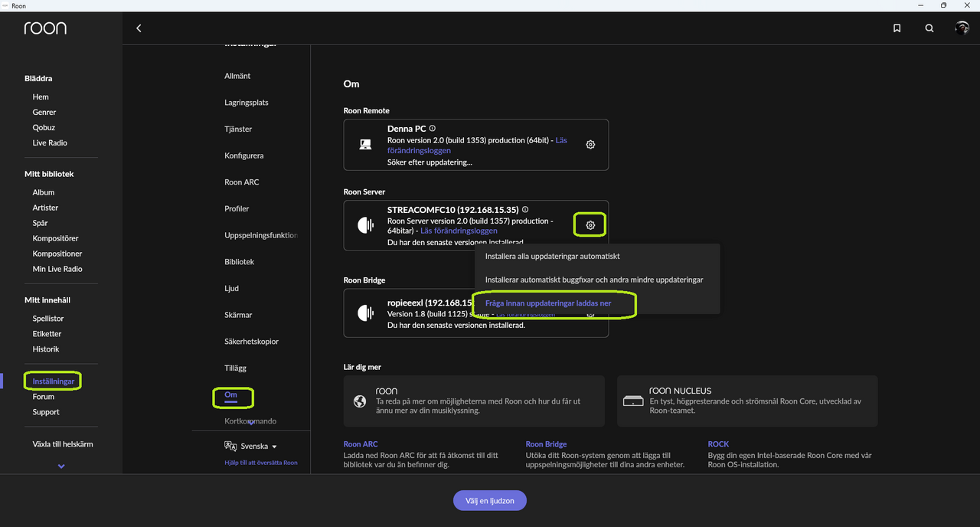Open Kompositörer library view
Screen dimensions: 980x527
tap(55, 238)
